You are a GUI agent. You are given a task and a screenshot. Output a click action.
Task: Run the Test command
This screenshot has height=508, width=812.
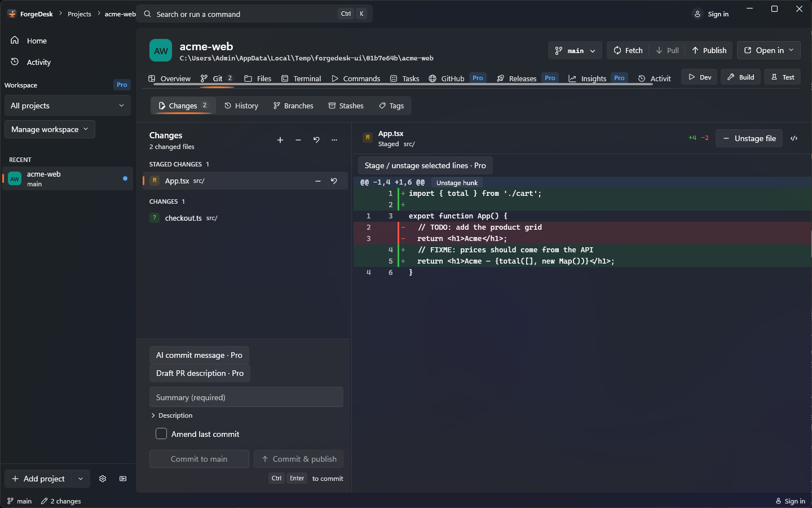coord(782,77)
